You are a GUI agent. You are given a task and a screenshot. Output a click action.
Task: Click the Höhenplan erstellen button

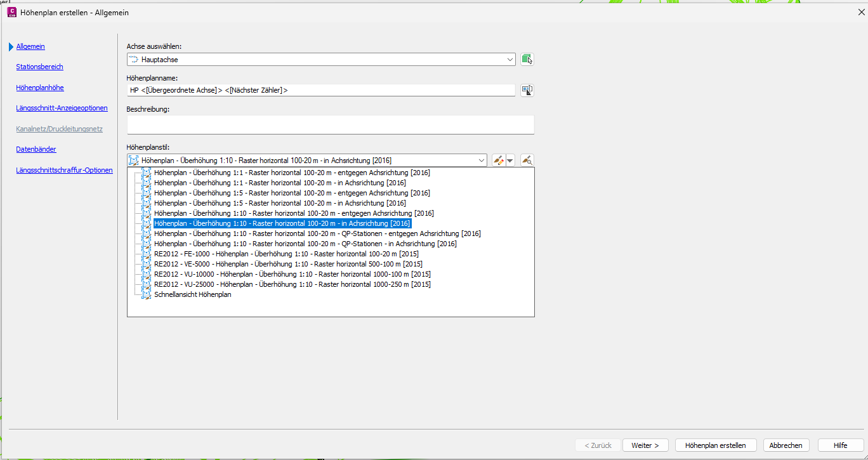(x=716, y=445)
